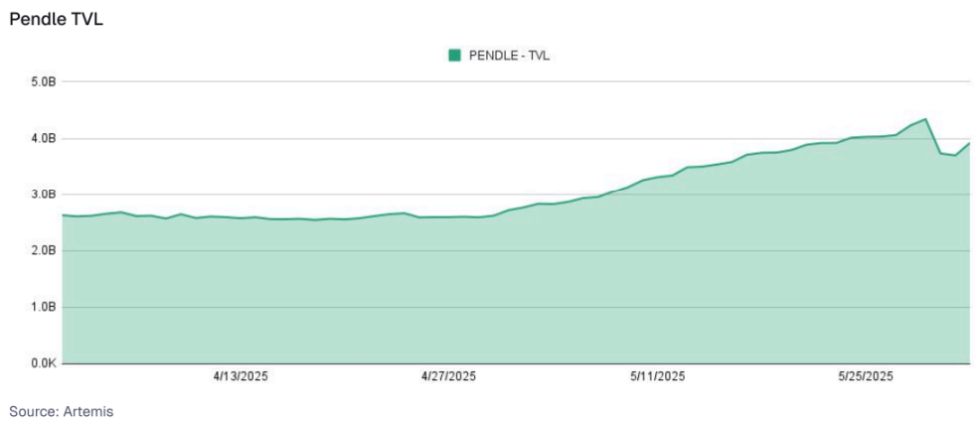Select the 5.0B y-axis label
Viewport: 980px width, 425px height.
[x=43, y=81]
